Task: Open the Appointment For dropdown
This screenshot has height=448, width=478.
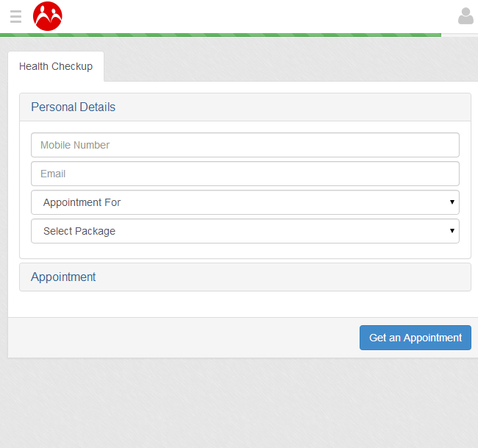Action: (245, 202)
